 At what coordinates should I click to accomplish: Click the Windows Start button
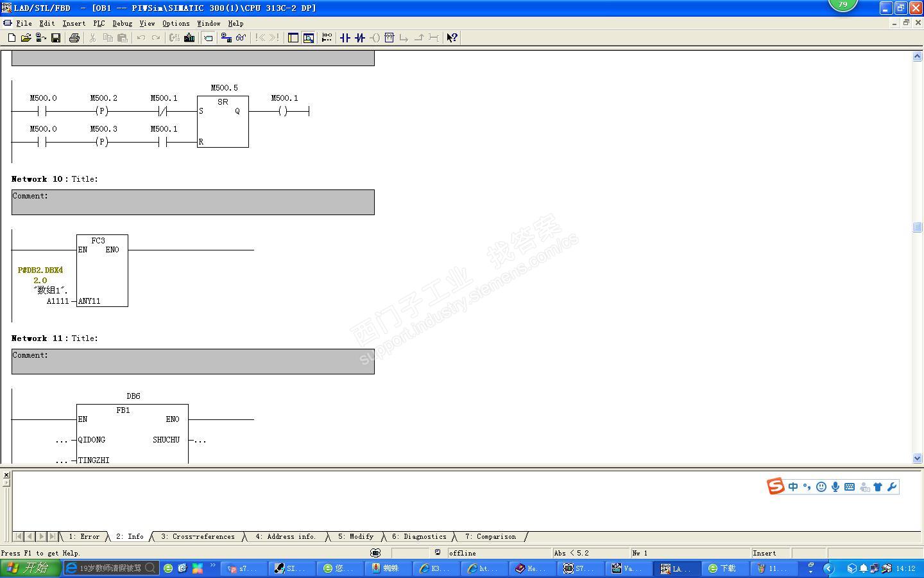click(30, 568)
